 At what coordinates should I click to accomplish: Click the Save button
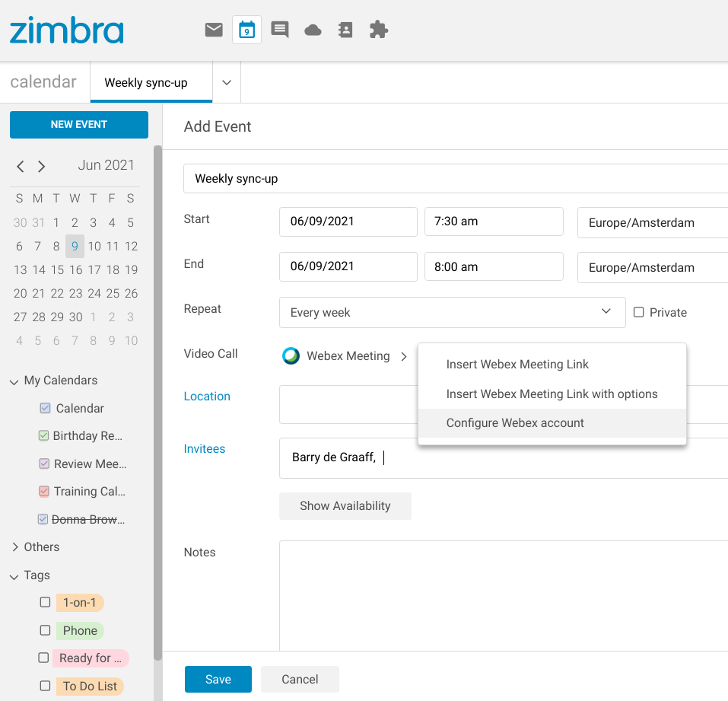coord(218,679)
